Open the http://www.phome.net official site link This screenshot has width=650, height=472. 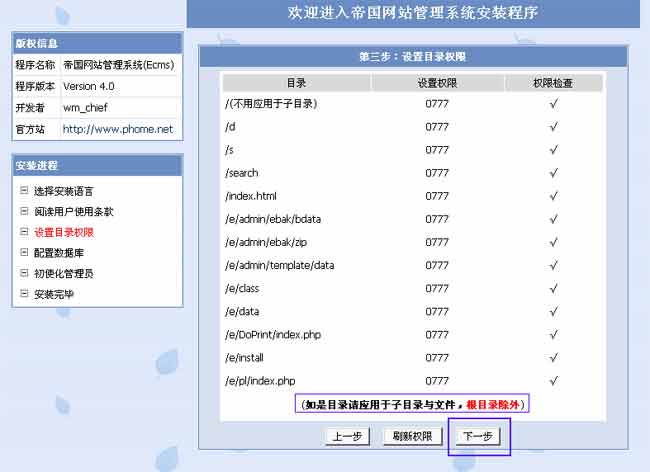[x=117, y=129]
